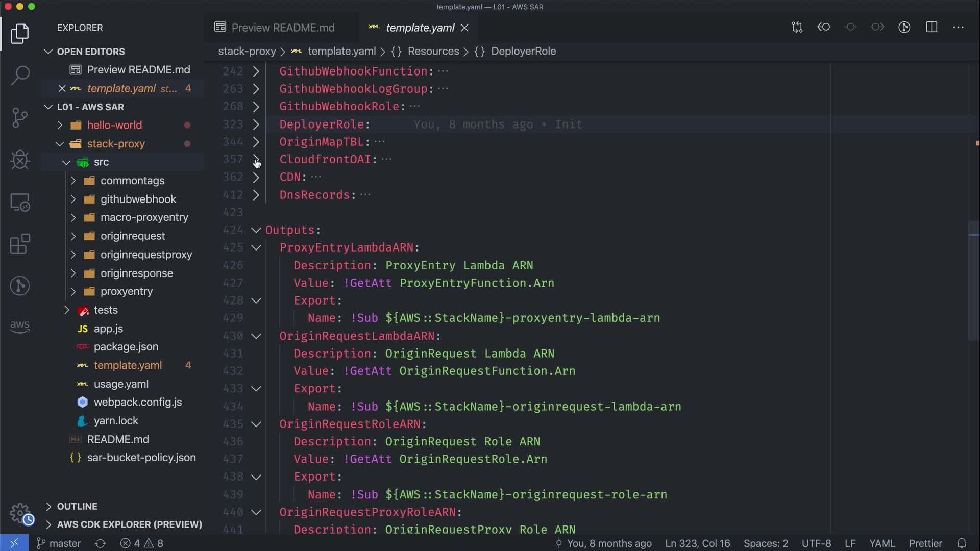Open the Search view in activity bar
The height and width of the screenshot is (551, 980).
coord(20,76)
